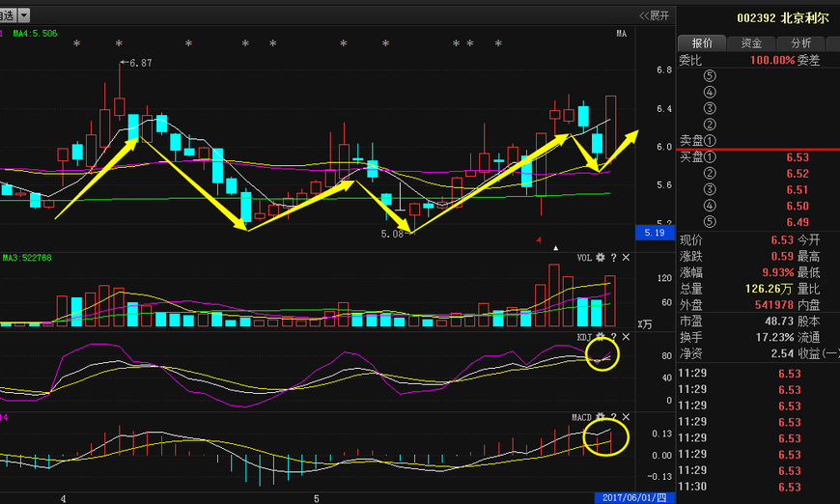Click the 6.0 price axis label
Image resolution: width=840 pixels, height=504 pixels.
point(663,147)
